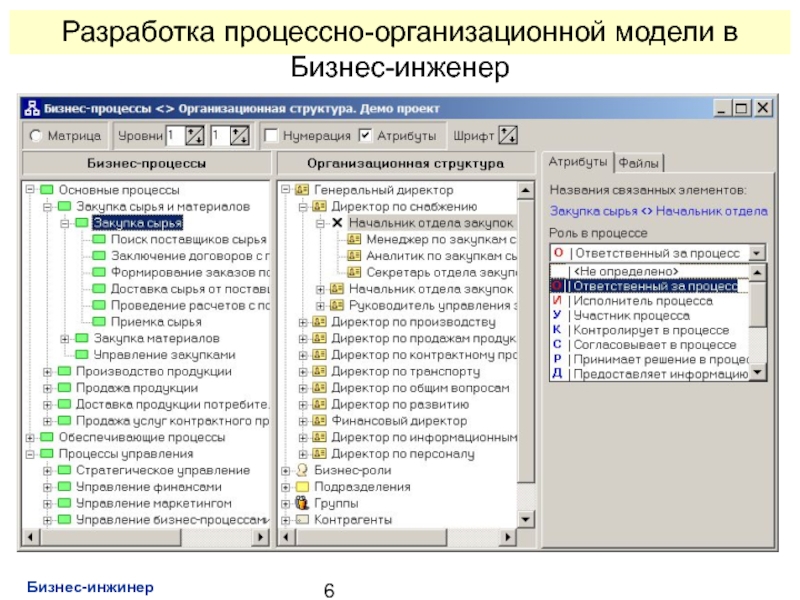Click the Бизнес-роли person icon
This screenshot has width=800, height=600.
[302, 470]
